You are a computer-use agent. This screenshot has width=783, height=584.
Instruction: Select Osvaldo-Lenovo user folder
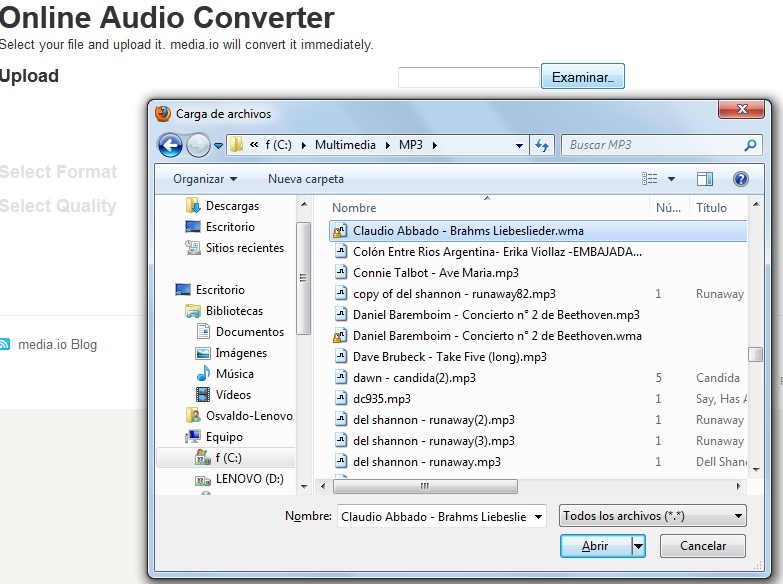[249, 416]
